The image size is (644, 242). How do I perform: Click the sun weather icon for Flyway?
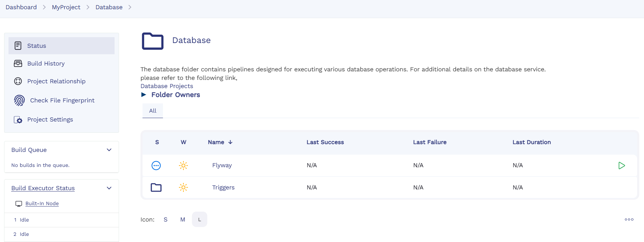(x=183, y=166)
